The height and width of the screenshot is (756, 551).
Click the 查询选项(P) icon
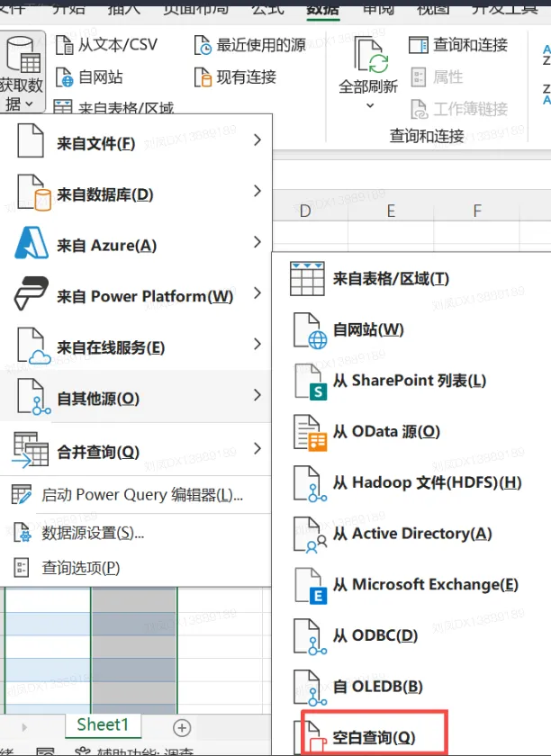(21, 567)
